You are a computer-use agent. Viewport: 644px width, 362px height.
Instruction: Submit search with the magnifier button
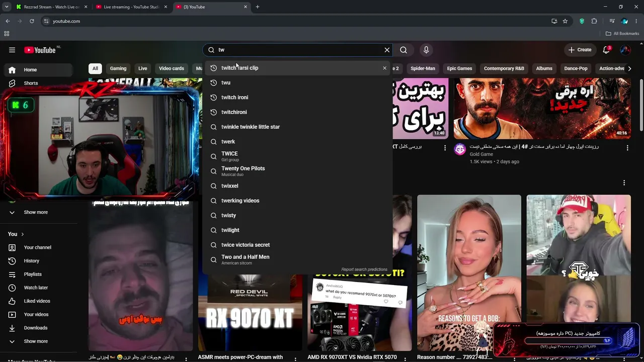[404, 50]
